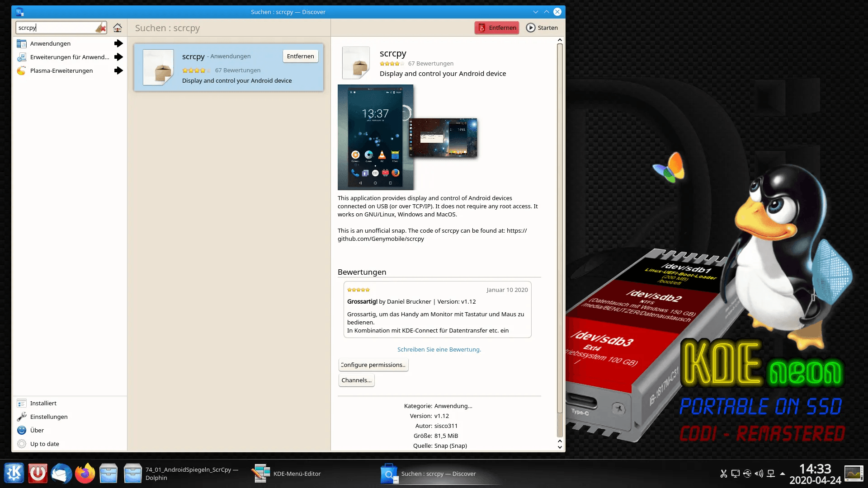Image resolution: width=868 pixels, height=488 pixels.
Task: Select Über in the sidebar
Action: pos(37,430)
